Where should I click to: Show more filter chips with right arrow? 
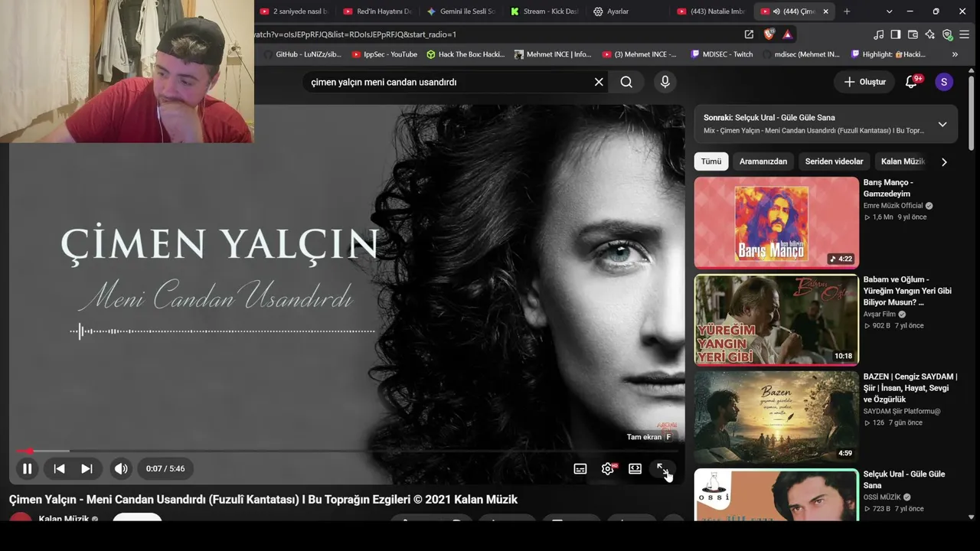[944, 161]
